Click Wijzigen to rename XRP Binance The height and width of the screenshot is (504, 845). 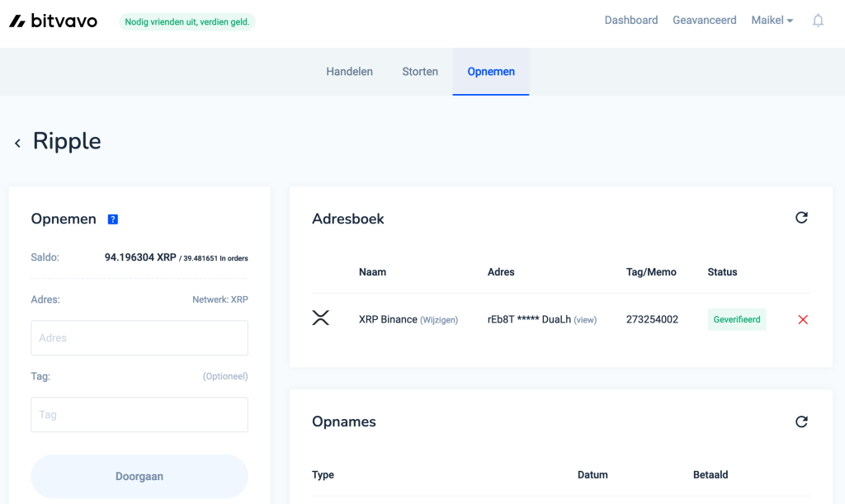coord(439,320)
